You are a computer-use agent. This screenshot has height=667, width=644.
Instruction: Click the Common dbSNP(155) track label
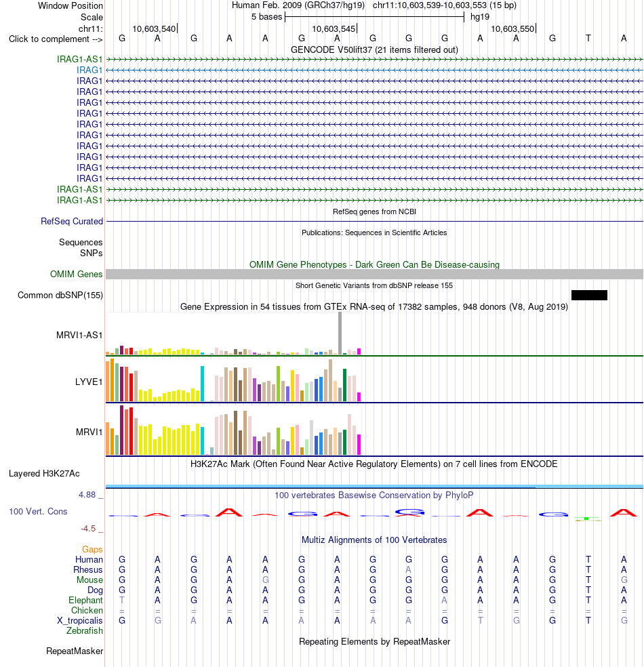[60, 296]
